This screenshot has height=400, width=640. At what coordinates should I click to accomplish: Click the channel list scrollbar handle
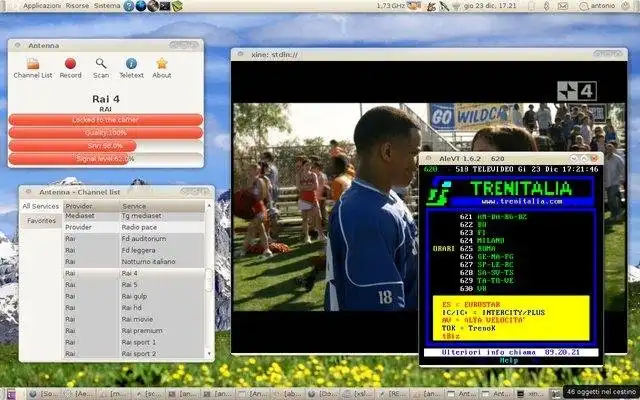(209, 280)
